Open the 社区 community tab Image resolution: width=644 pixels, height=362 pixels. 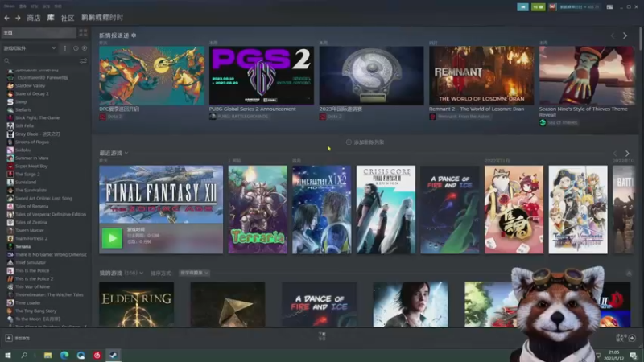point(68,18)
